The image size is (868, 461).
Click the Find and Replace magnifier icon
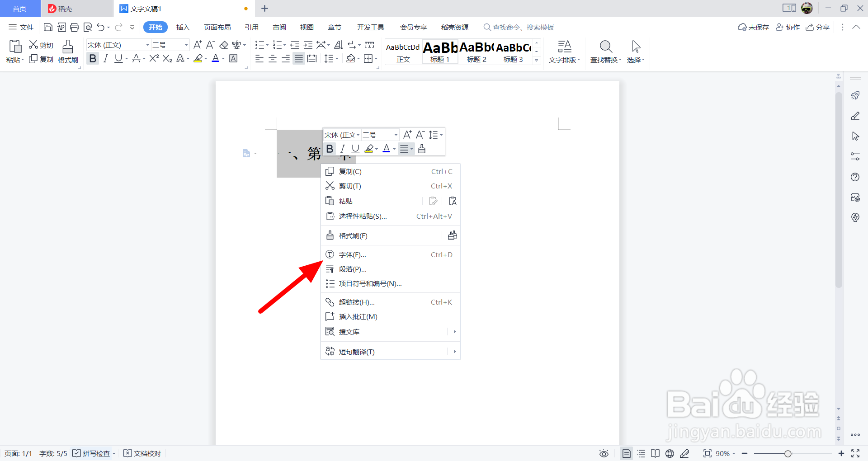606,47
